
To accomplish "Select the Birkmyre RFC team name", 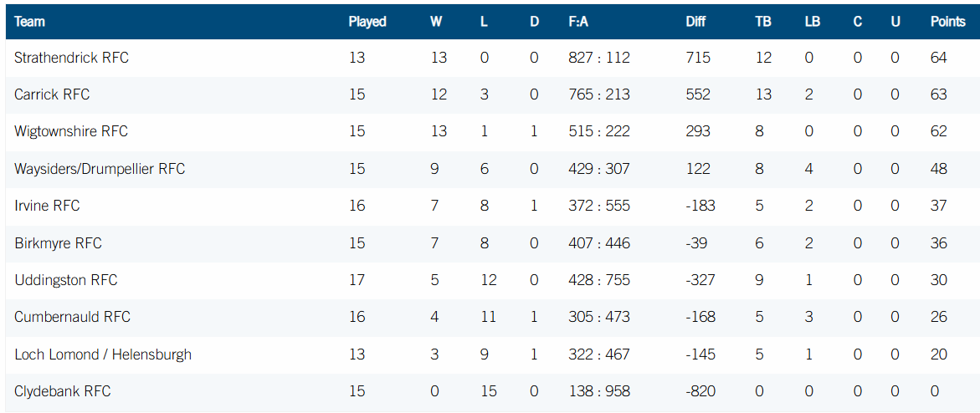I will 58,243.
